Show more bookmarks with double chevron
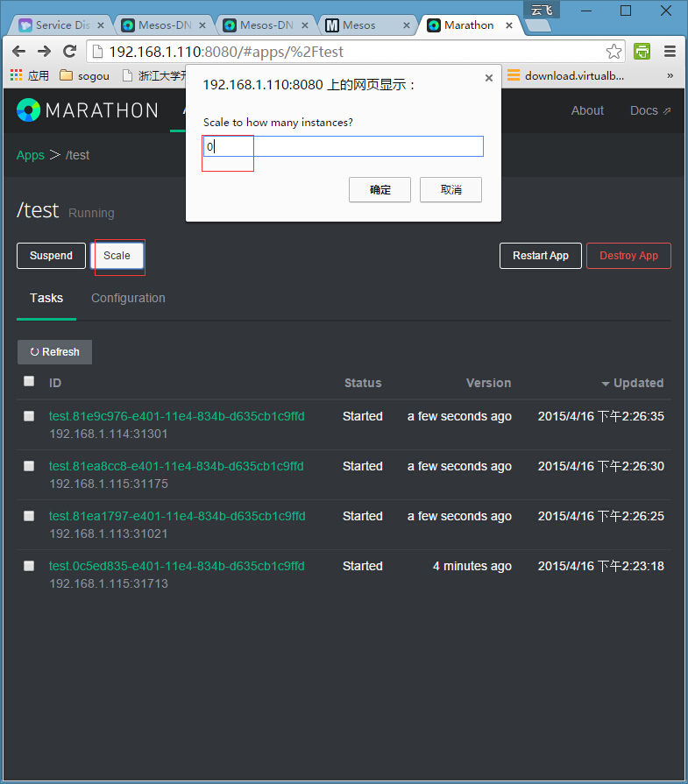688x784 pixels. 670,75
